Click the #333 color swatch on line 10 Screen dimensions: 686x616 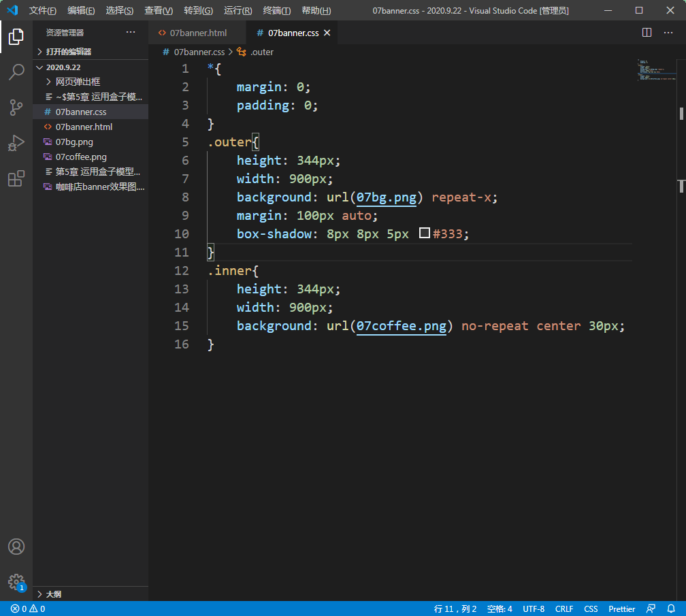tap(424, 233)
